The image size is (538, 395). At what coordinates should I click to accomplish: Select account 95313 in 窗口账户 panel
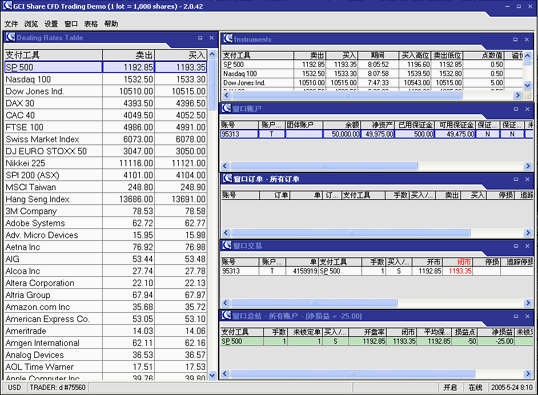click(x=376, y=134)
